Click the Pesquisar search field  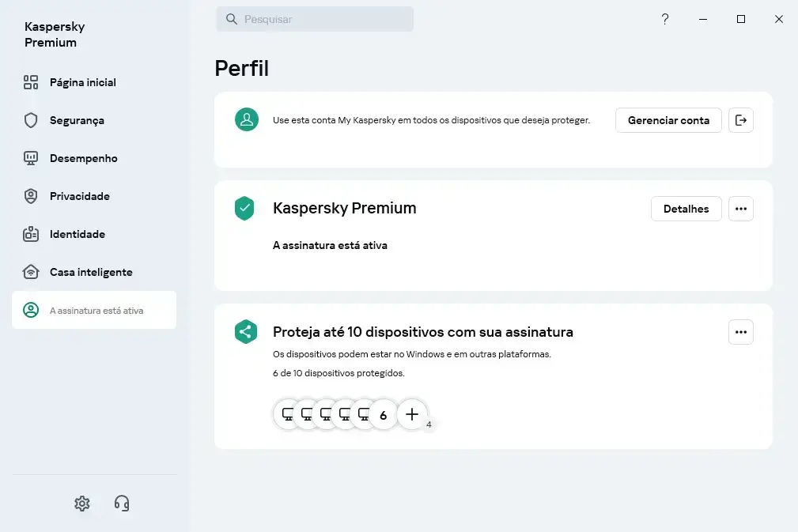coord(315,19)
